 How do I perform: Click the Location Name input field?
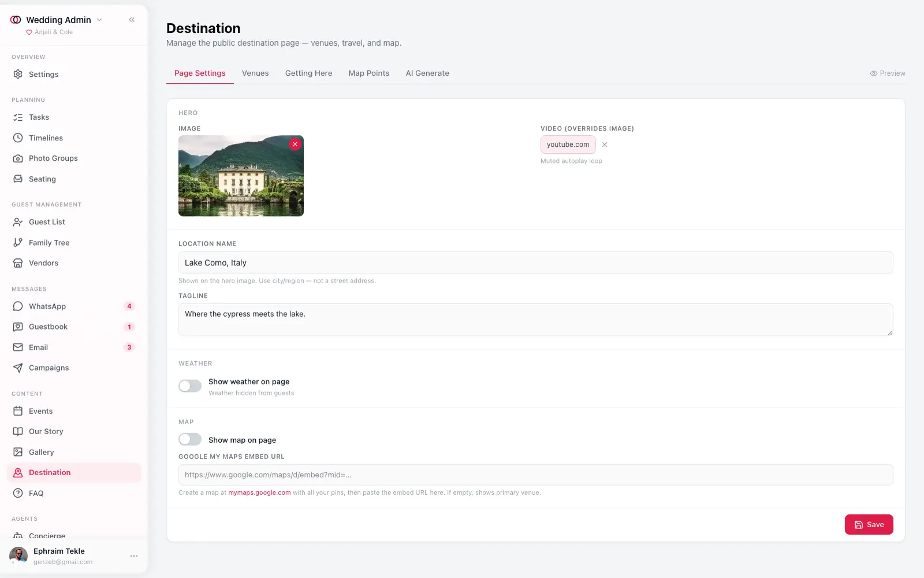click(535, 262)
